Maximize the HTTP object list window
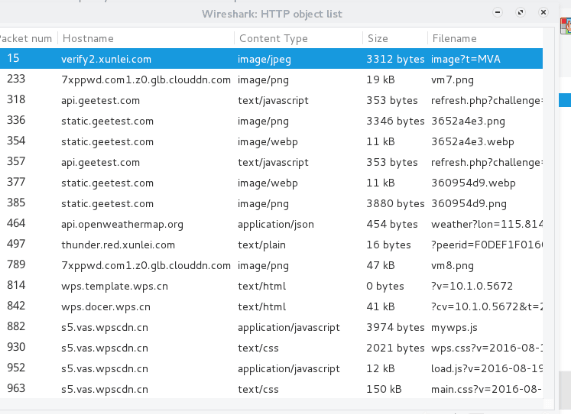This screenshot has width=571, height=414. pos(520,13)
